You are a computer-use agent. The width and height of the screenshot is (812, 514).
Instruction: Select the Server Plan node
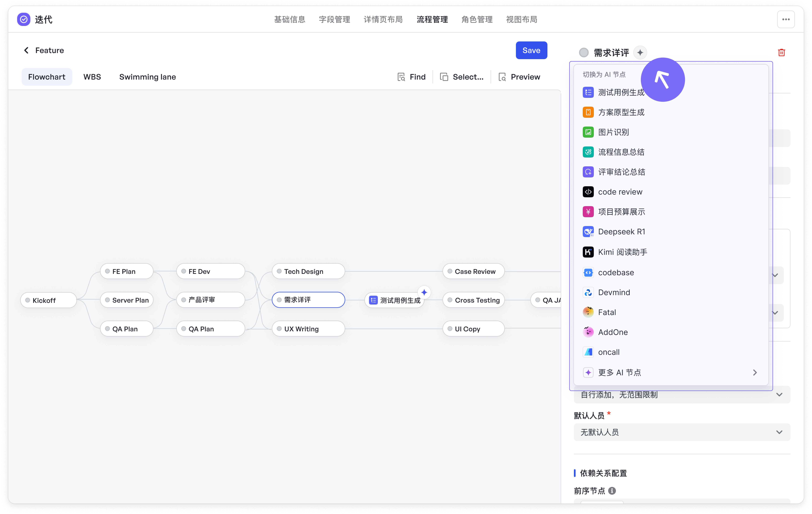[127, 300]
